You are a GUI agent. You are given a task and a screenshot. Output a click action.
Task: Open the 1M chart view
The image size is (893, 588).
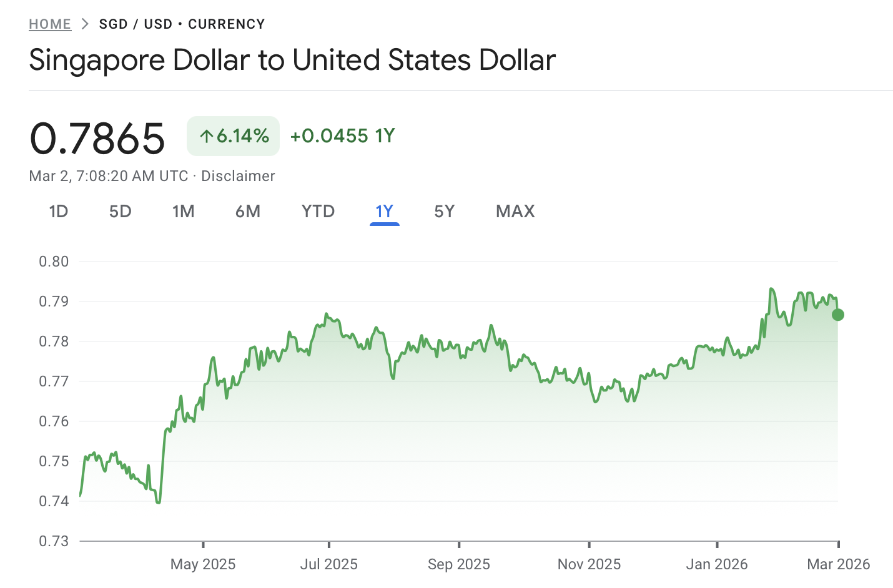pyautogui.click(x=184, y=212)
